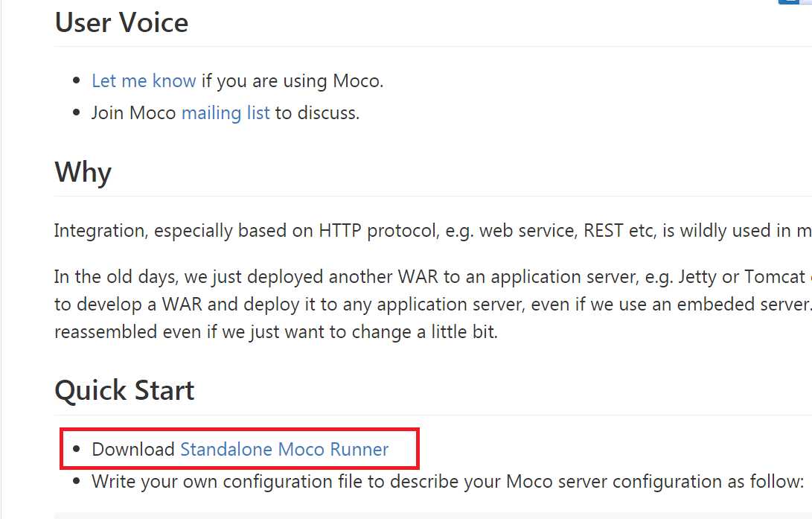Click the bullet dot beside "Join Moco"
Viewport: 812px width, 519px height.
point(77,112)
